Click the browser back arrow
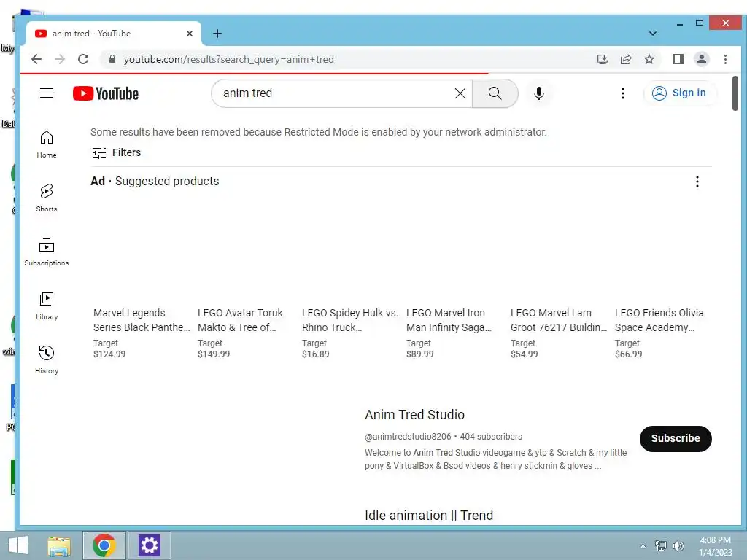The image size is (747, 560). pos(36,59)
